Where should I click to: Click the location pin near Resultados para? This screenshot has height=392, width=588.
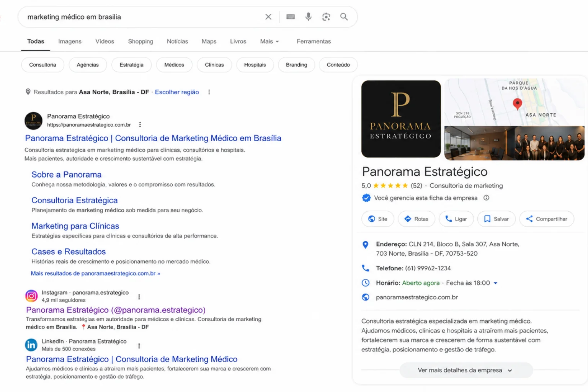(x=28, y=92)
